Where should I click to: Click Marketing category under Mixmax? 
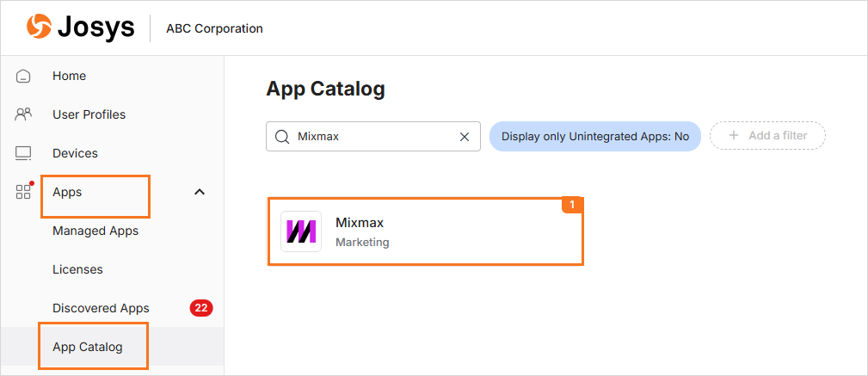362,243
